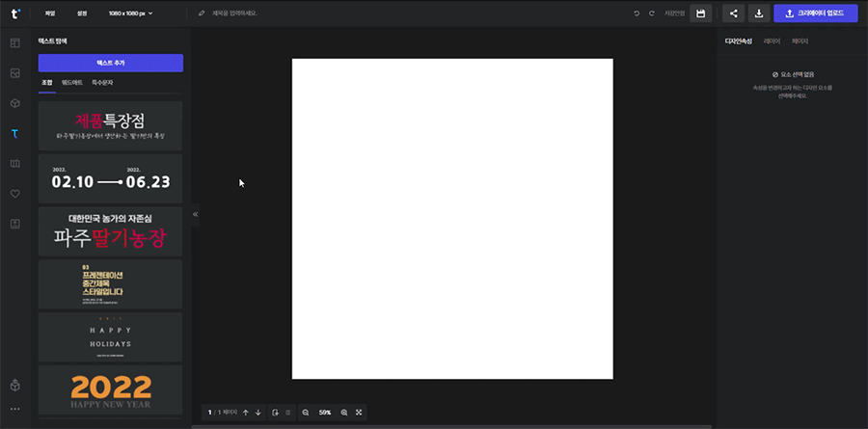Open the image sidebar icon
This screenshot has width=868, height=429.
[14, 73]
